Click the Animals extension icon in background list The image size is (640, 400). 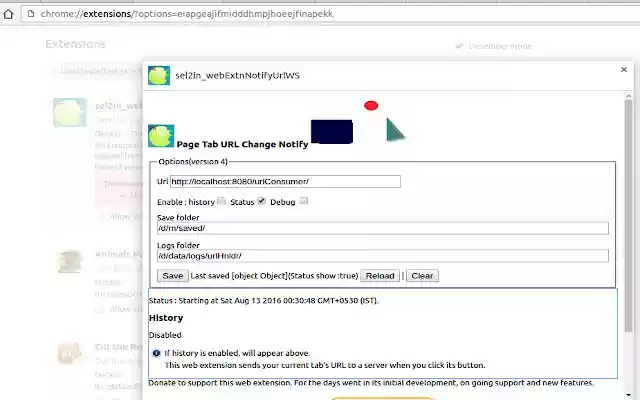[70, 262]
